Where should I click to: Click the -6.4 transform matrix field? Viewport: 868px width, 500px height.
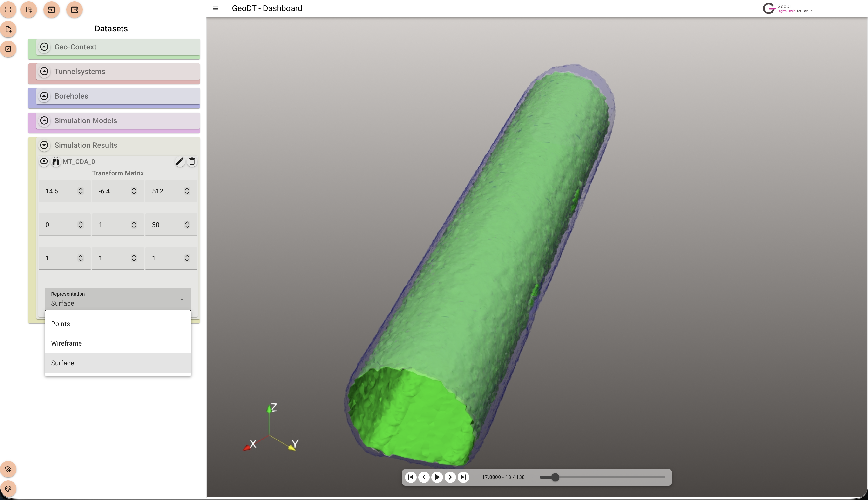point(118,191)
